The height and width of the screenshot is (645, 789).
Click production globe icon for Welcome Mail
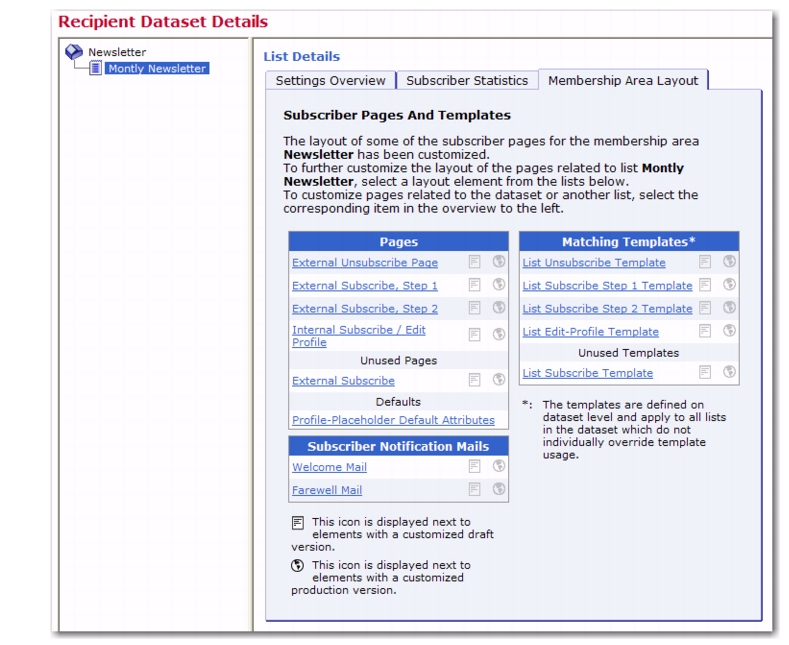click(x=499, y=466)
